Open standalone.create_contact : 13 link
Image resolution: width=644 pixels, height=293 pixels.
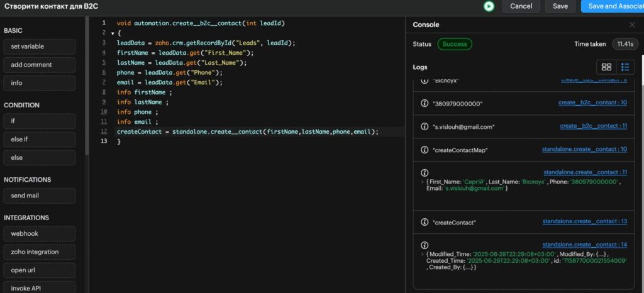click(x=585, y=221)
